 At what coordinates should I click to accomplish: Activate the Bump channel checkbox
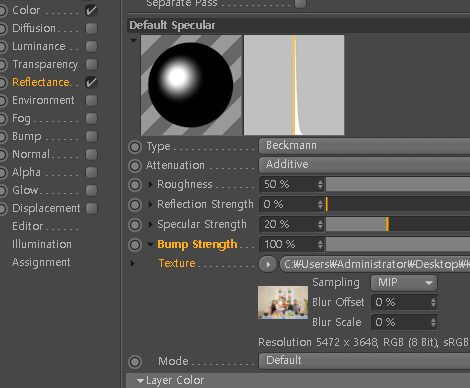click(91, 136)
